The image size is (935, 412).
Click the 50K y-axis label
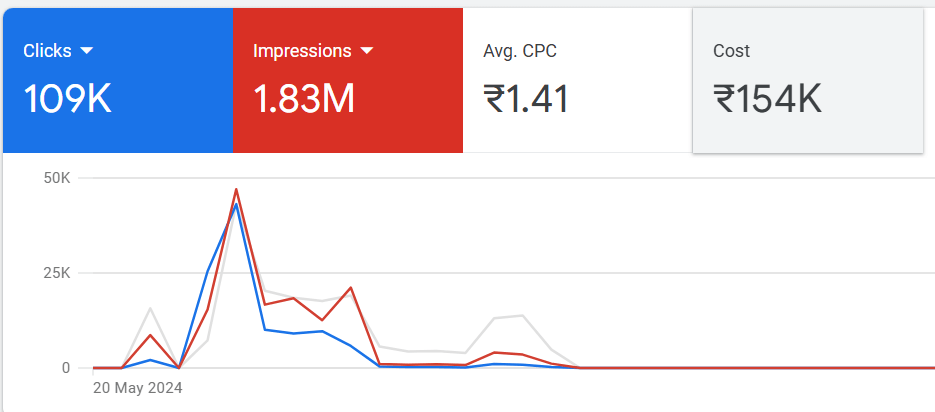pos(58,178)
